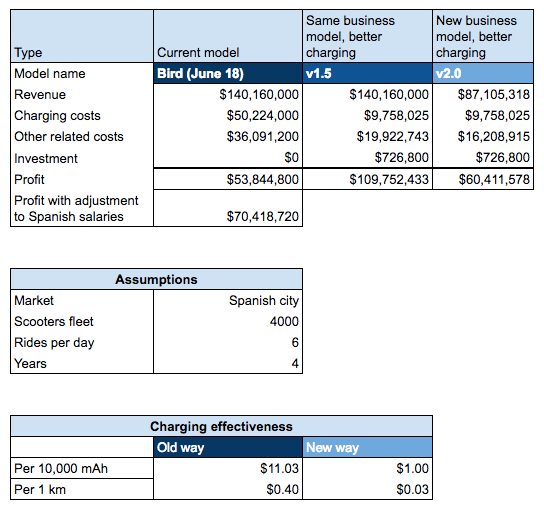Select the $0.03 cell
Image resolution: width=544 pixels, height=511 pixels.
coord(367,489)
